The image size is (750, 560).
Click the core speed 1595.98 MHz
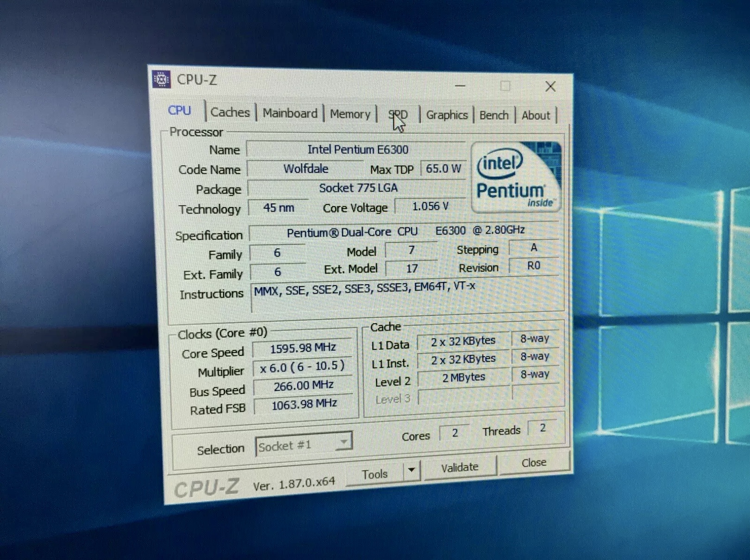coord(303,348)
